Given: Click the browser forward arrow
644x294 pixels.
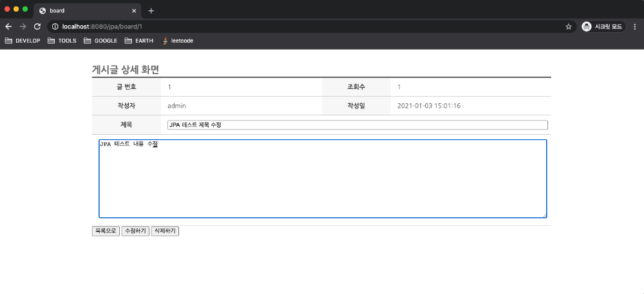Looking at the screenshot, I should 23,26.
